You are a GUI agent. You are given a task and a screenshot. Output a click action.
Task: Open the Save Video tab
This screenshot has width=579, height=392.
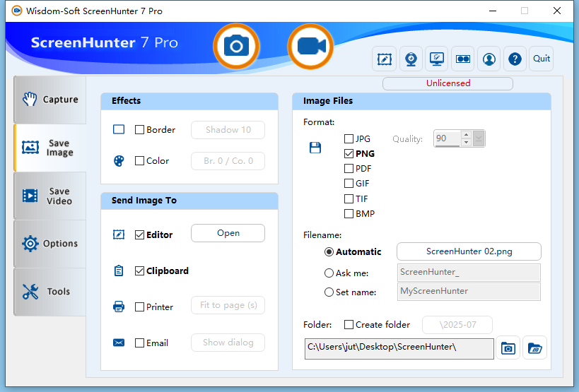50,196
